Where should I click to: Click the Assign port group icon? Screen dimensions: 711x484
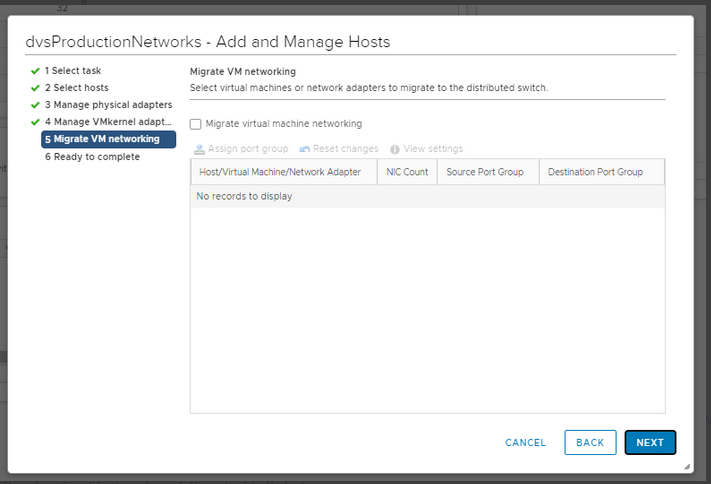click(199, 149)
